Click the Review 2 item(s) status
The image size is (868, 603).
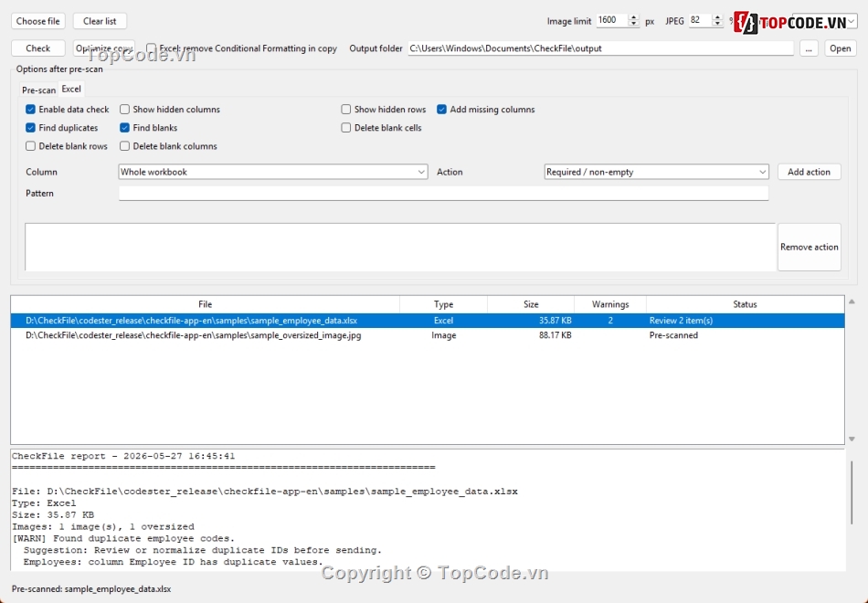tap(681, 320)
